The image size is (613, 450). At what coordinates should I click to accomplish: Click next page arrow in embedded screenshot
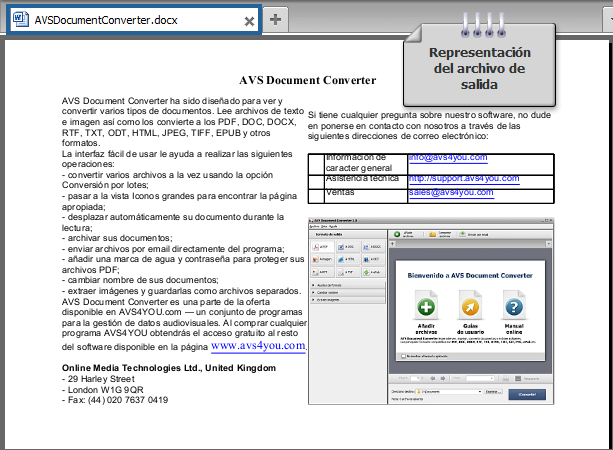443,378
